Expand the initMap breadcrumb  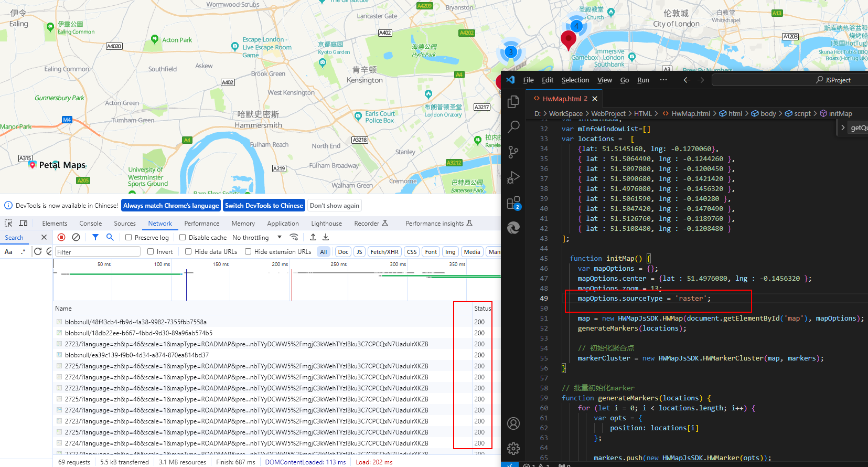pyautogui.click(x=836, y=113)
